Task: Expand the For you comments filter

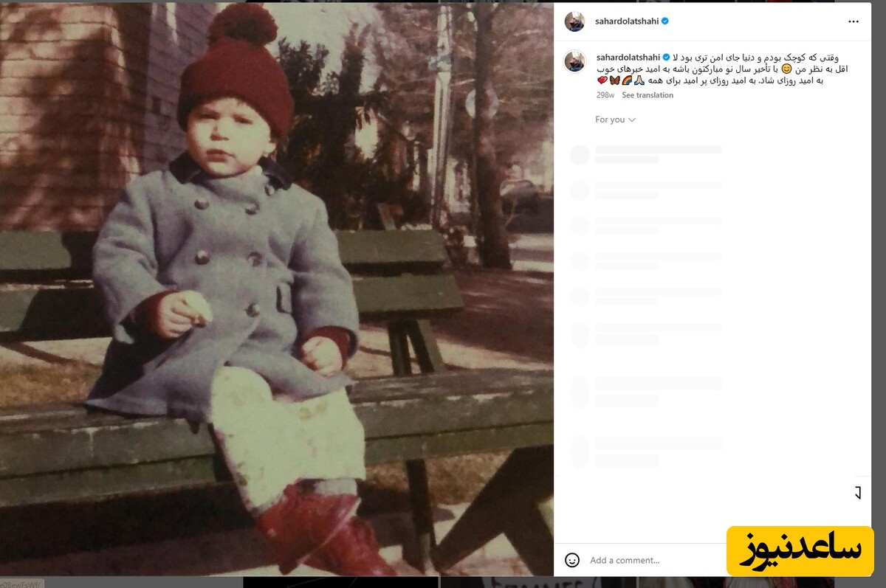Action: pyautogui.click(x=615, y=120)
